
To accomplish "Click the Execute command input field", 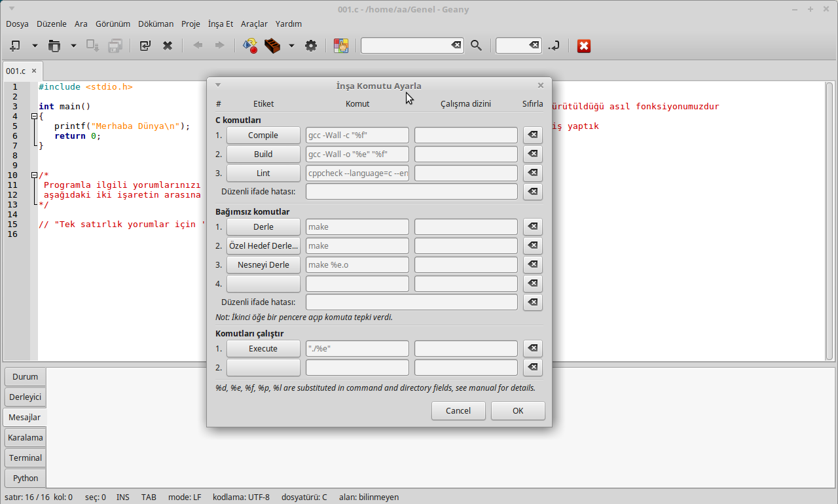I will click(x=357, y=349).
